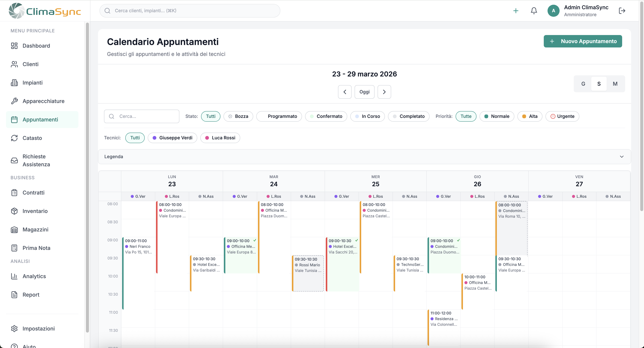Click the green plus quick-add icon
Screen dimensions: 644x348
[x=516, y=11]
